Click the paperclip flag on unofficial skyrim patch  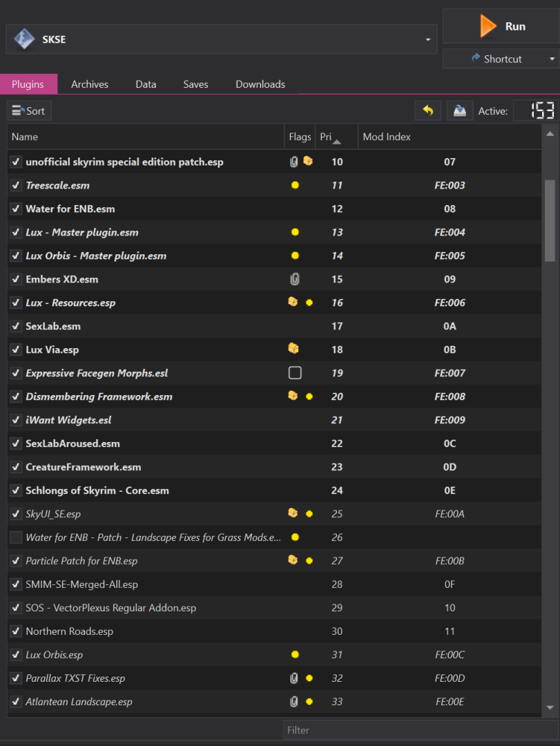(293, 162)
